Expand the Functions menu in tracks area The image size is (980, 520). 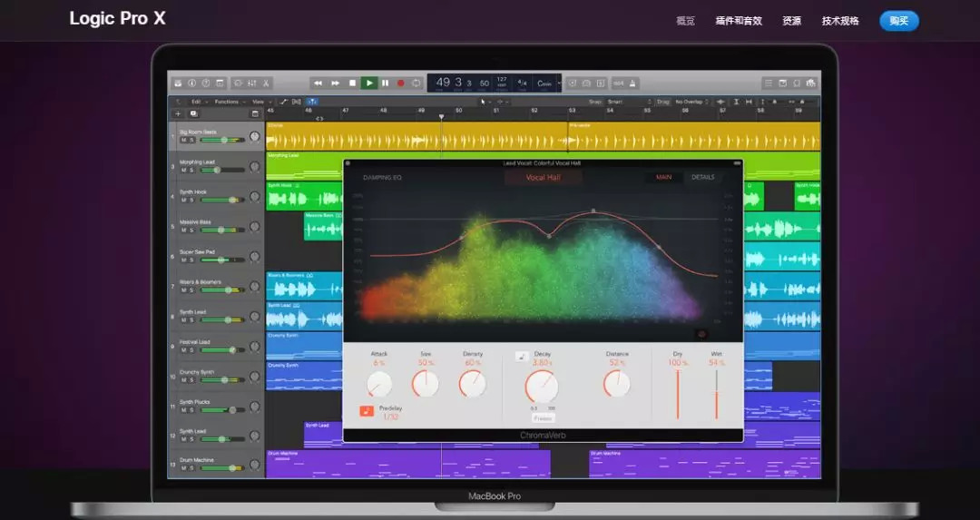tap(228, 102)
